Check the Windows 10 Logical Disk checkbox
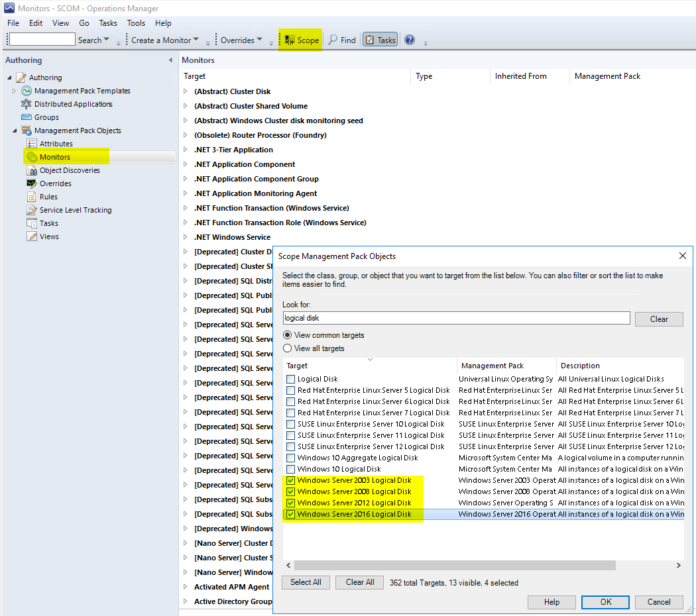Image resolution: width=696 pixels, height=616 pixels. point(291,469)
